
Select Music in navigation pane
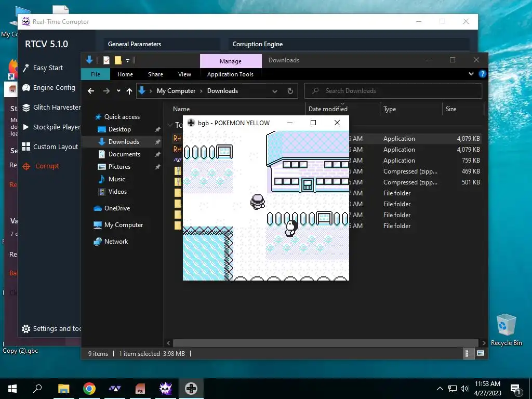112,179
